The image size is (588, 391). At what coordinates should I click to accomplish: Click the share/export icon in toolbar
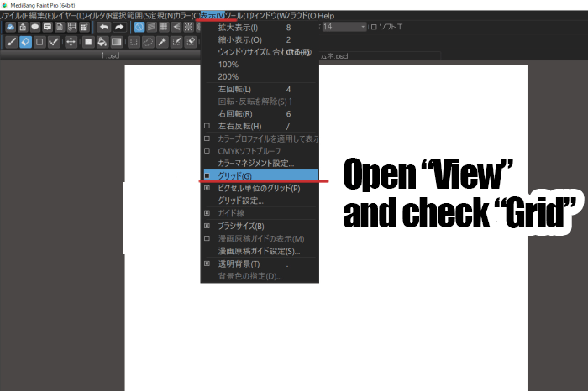coord(23,27)
